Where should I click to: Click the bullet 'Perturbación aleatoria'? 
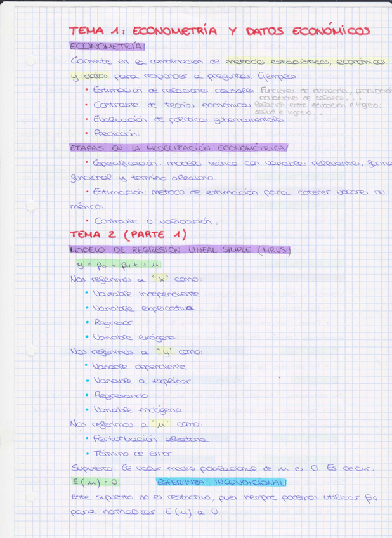tap(147, 439)
